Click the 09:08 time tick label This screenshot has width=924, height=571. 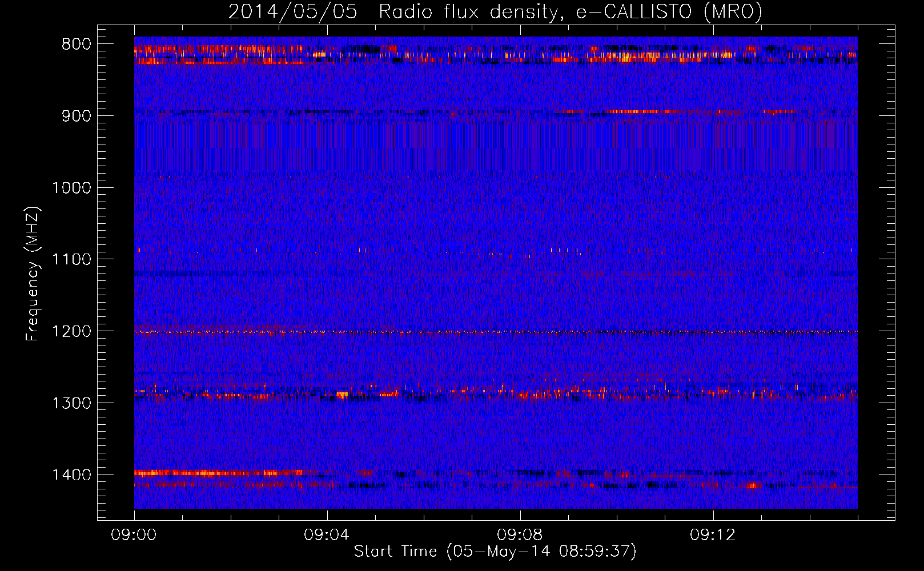(x=520, y=535)
